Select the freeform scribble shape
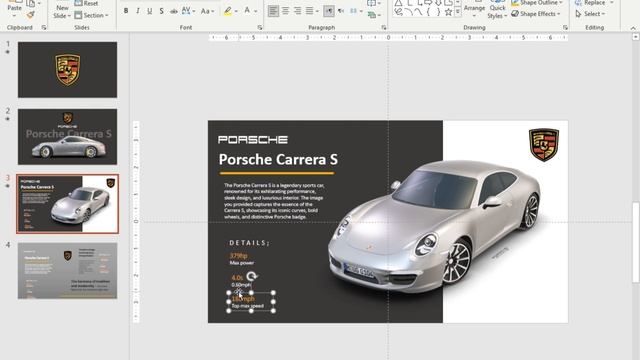Viewport: 640px width, 360px height. 399,12
